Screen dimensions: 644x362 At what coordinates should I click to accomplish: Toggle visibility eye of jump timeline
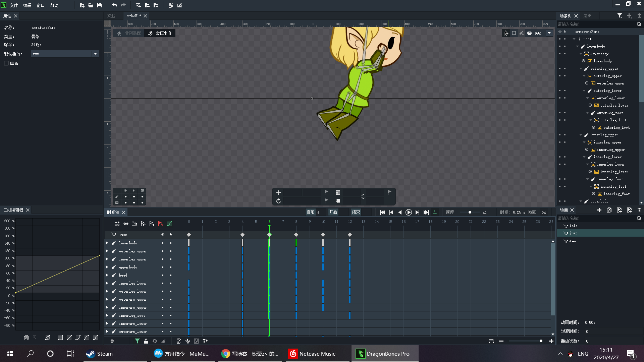click(163, 235)
